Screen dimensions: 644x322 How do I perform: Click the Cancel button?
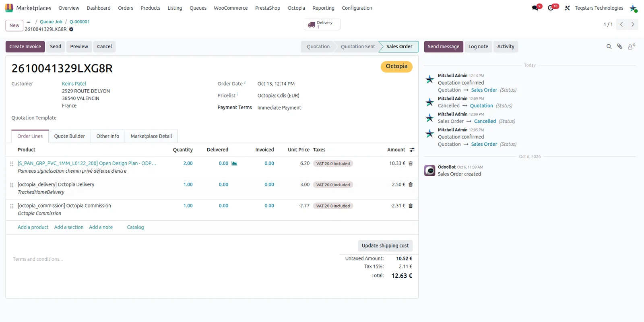point(105,47)
